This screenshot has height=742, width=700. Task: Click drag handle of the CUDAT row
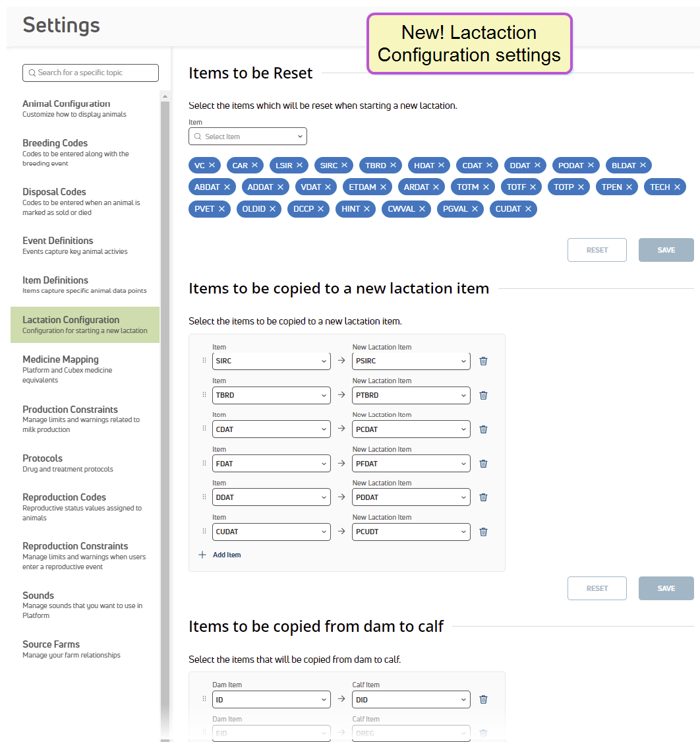click(204, 532)
